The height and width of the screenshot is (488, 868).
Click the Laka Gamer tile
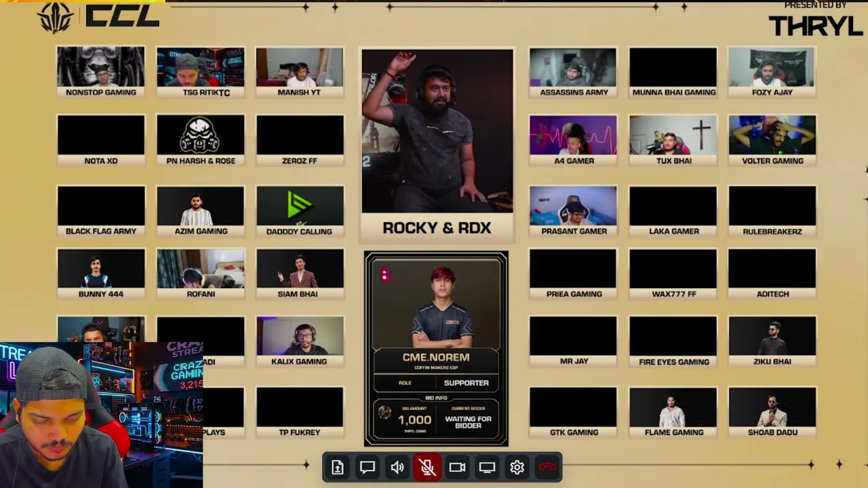[x=673, y=211]
